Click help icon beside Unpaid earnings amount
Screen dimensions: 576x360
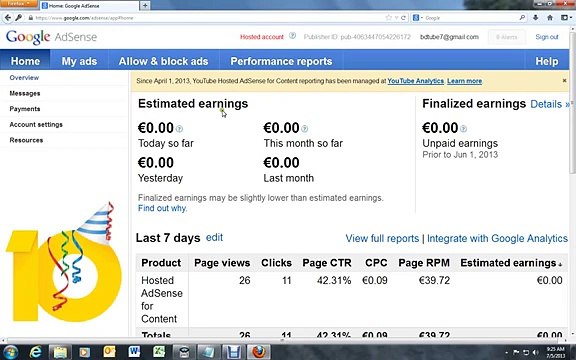pos(464,129)
